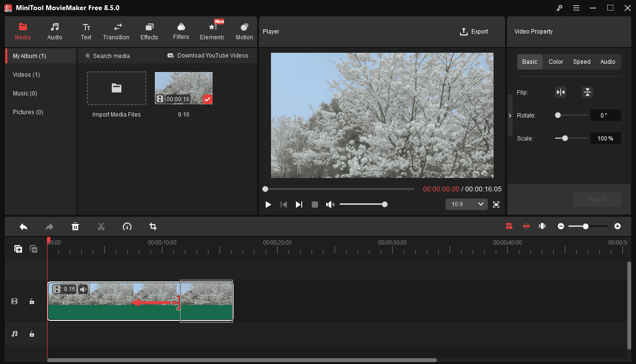Collapse the Player panel with chevron arrow
The height and width of the screenshot is (364, 636).
coord(510,115)
